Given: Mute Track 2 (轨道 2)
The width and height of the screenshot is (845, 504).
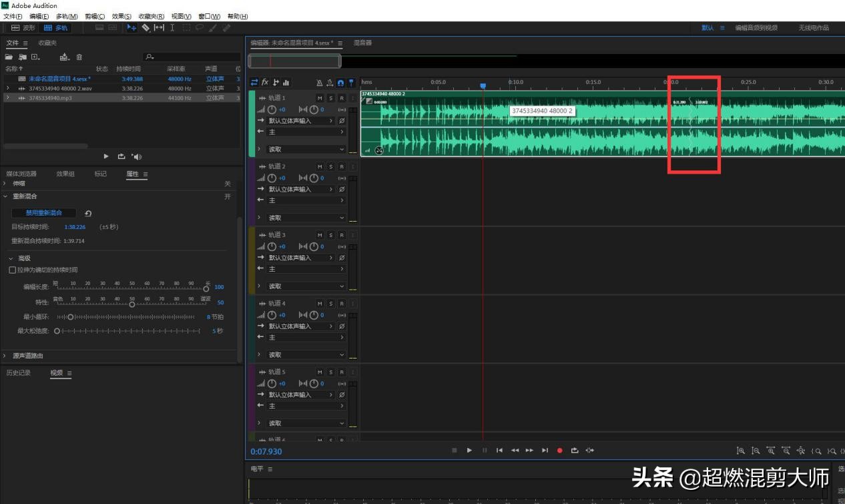Looking at the screenshot, I should (x=320, y=166).
